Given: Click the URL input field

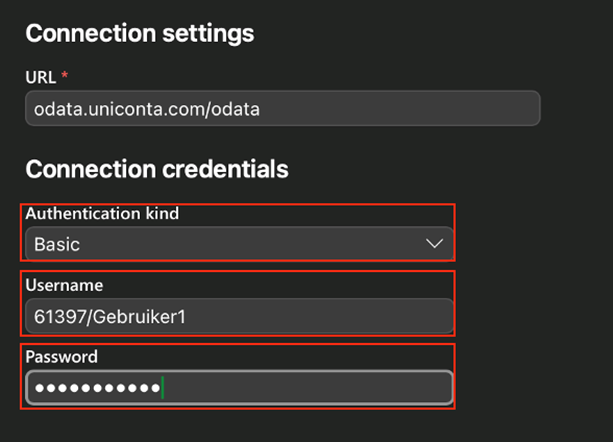Looking at the screenshot, I should click(x=282, y=109).
